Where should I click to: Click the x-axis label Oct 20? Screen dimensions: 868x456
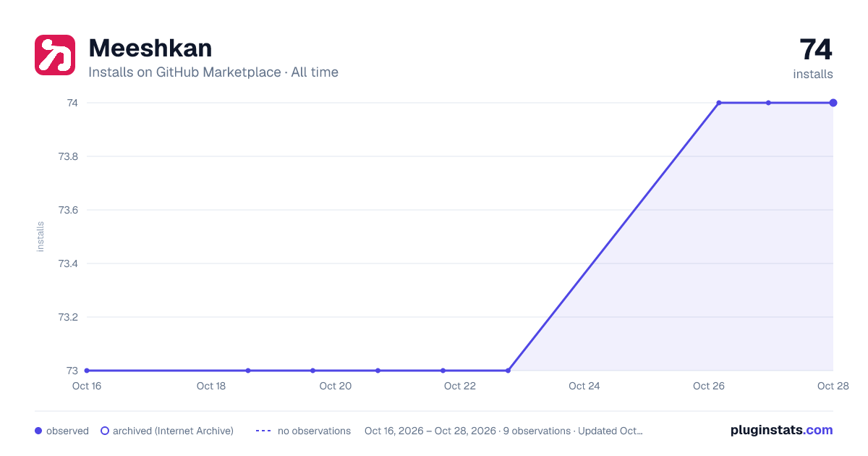tap(336, 386)
